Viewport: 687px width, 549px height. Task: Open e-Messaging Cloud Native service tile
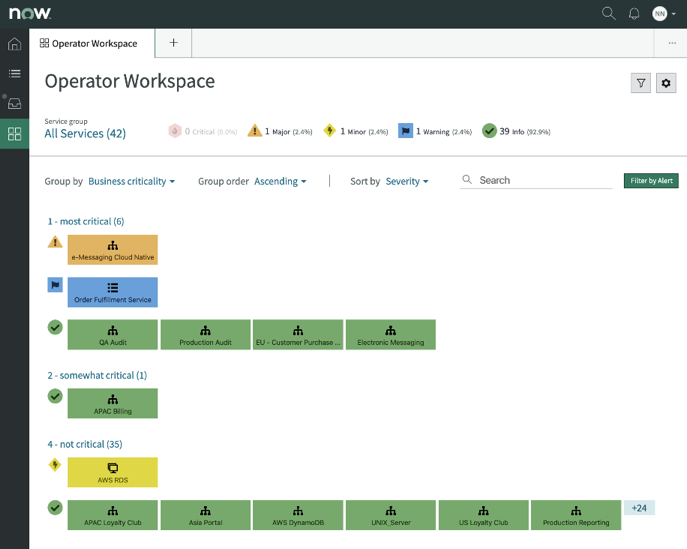point(113,250)
